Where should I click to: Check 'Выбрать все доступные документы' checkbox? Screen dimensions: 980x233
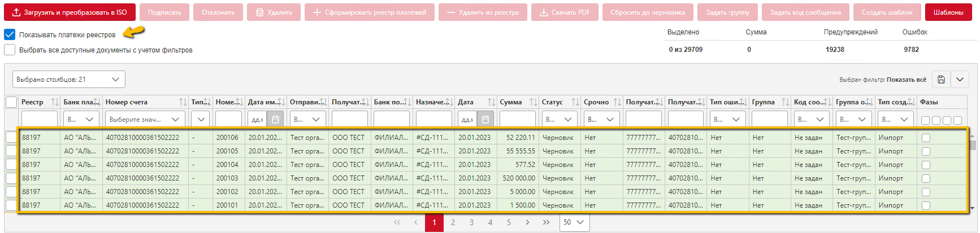pos(10,50)
